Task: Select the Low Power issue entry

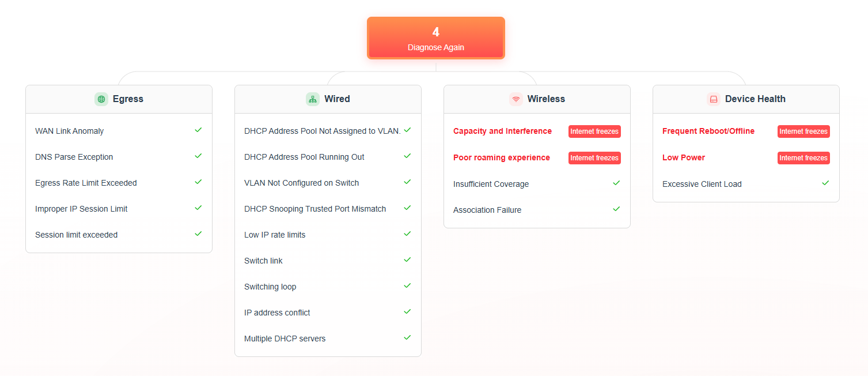Action: click(684, 157)
